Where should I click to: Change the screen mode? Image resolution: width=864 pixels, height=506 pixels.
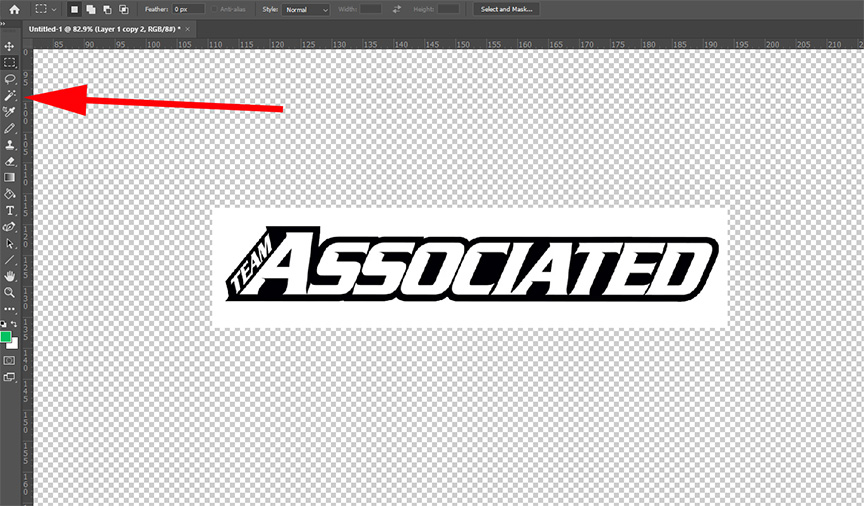pyautogui.click(x=9, y=377)
